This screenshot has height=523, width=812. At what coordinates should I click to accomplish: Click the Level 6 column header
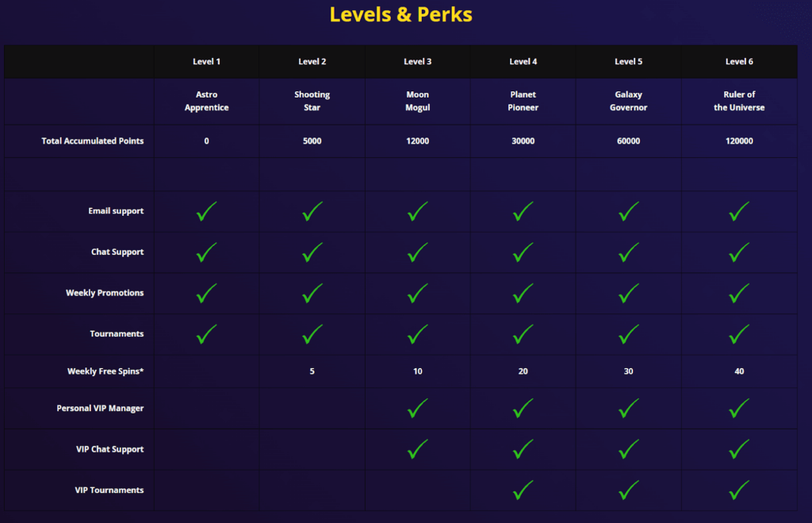coord(739,61)
